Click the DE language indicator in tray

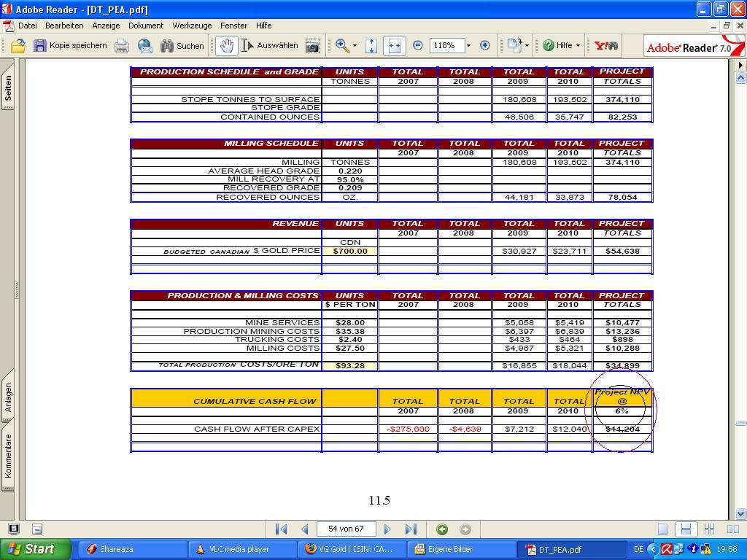638,550
